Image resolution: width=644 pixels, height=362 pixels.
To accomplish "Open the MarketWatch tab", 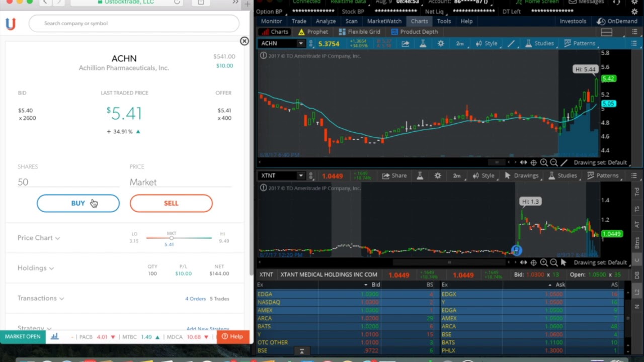I will pos(384,21).
